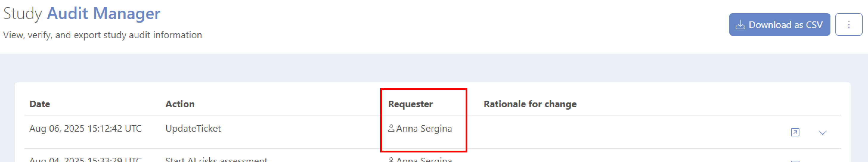Click the user icon beside first Anna Sergina

(x=391, y=128)
